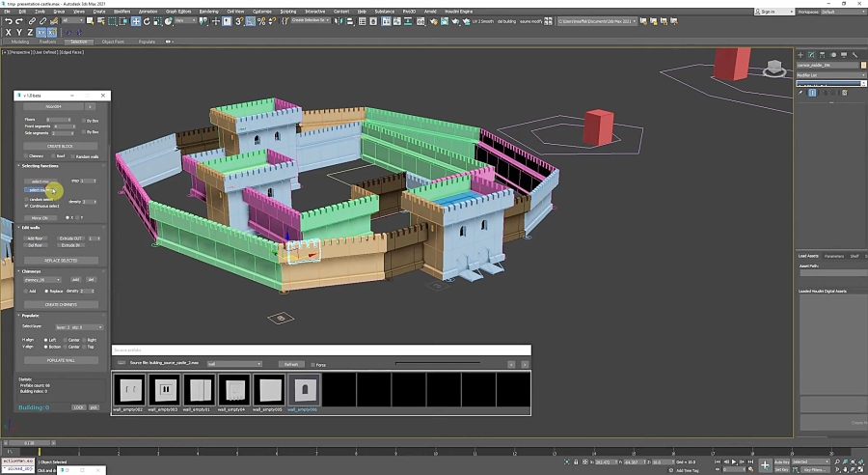
Task: Click the select row button
Action: coord(40,182)
